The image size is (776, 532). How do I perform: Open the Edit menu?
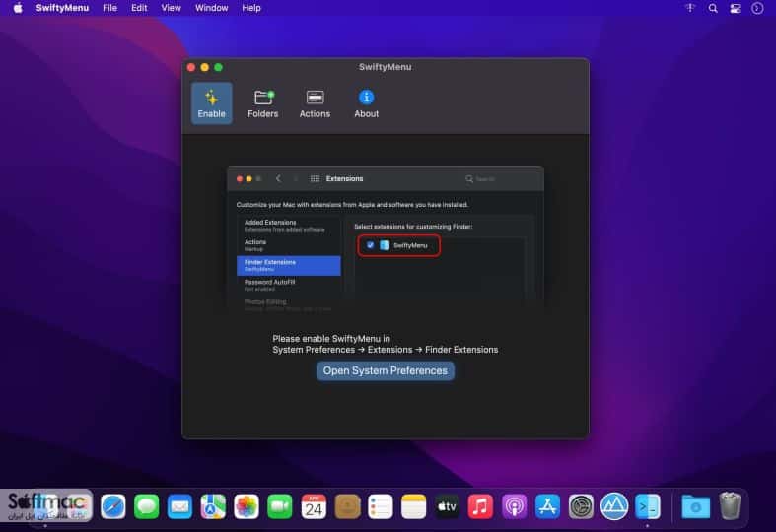point(139,8)
